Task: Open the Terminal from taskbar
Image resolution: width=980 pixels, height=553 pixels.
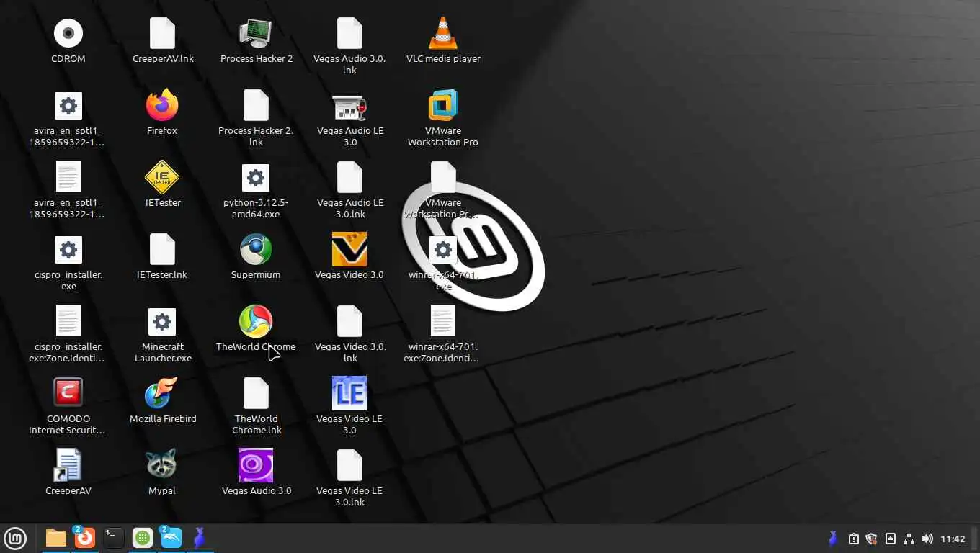Action: (x=113, y=538)
